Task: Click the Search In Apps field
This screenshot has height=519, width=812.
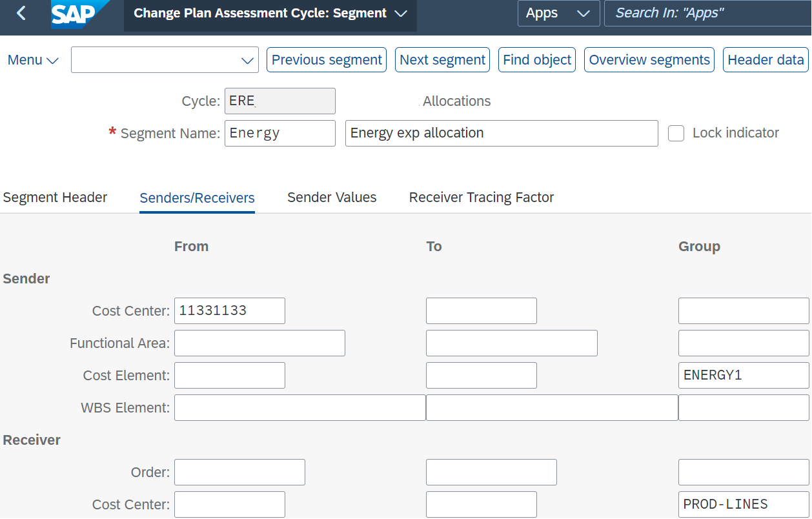Action: pos(707,13)
